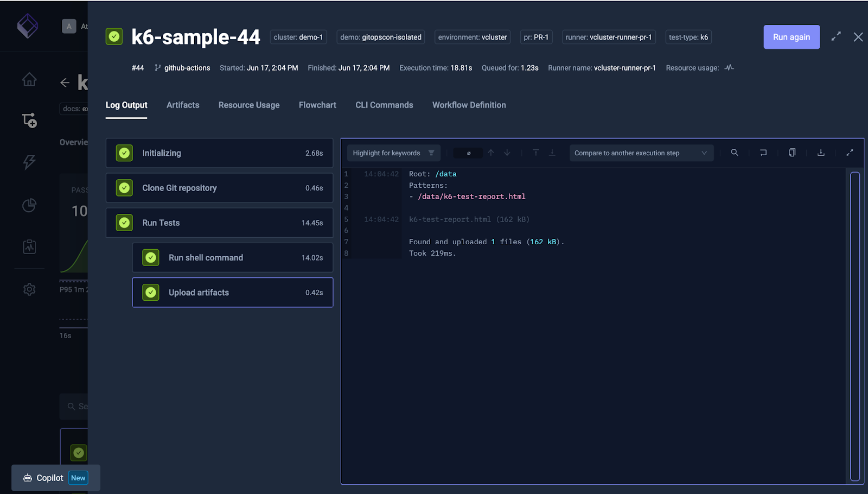This screenshot has width=868, height=494.
Task: Click the Runner name vcluster-runner-pr-1 text
Action: (625, 68)
